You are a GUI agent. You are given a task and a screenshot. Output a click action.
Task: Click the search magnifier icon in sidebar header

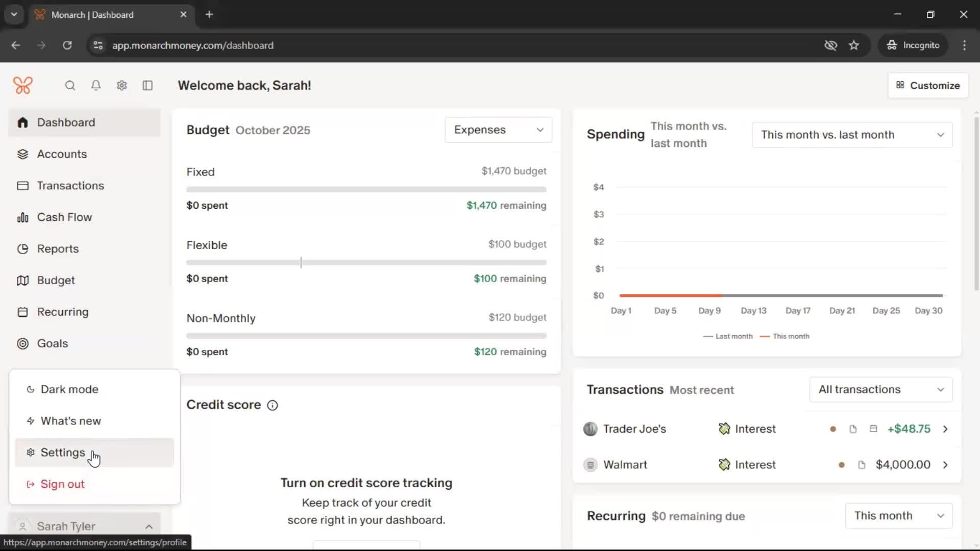pos(70,86)
